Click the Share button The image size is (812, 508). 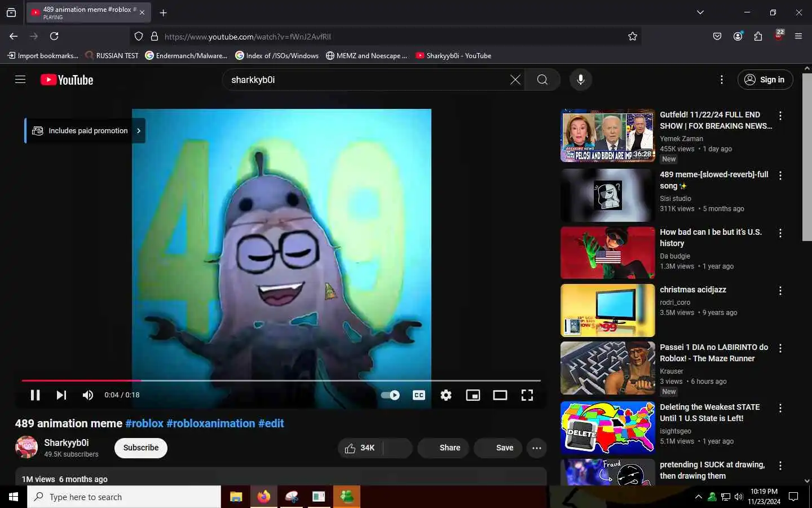[443, 448]
